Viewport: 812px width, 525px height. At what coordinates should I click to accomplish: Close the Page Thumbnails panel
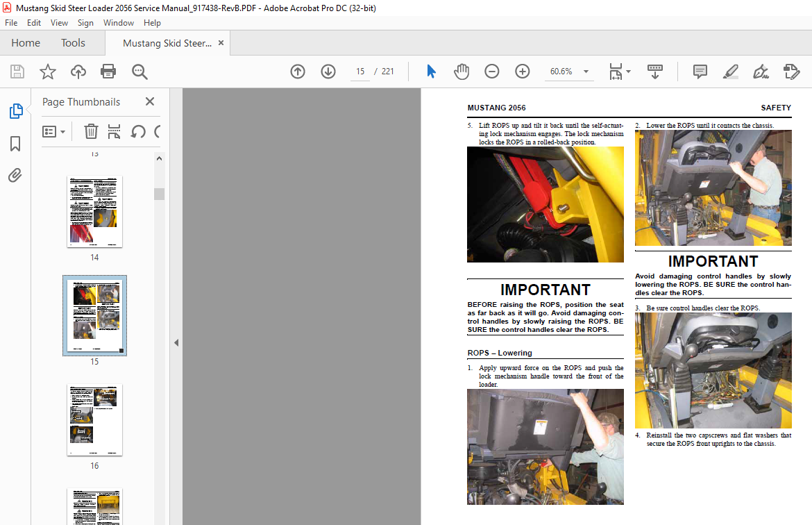click(x=150, y=101)
